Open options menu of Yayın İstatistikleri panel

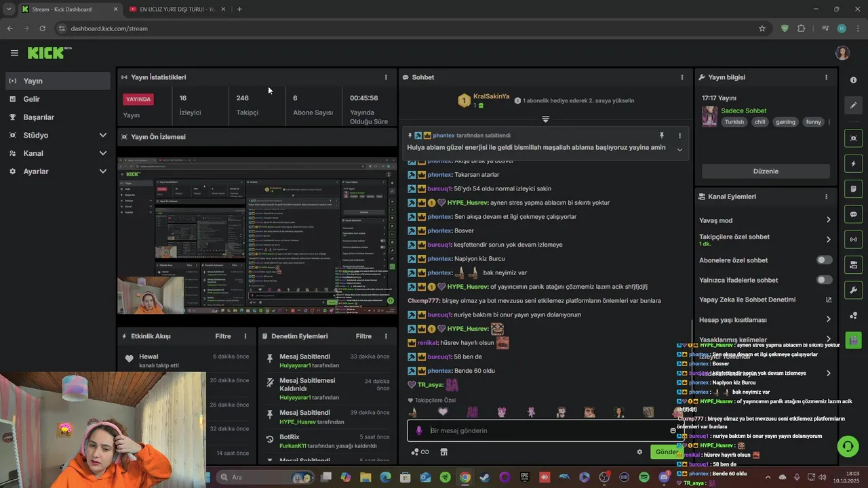click(386, 77)
